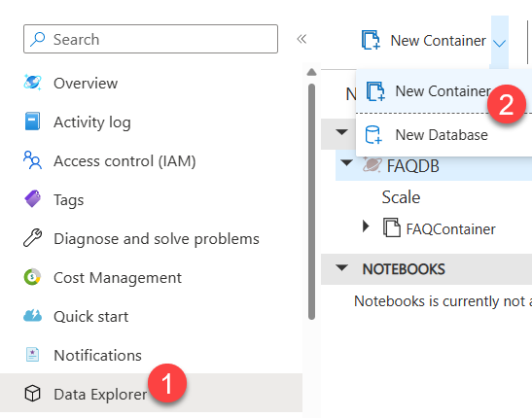Click the sidebar vertical scrollbar thumb
The image size is (532, 418).
point(311,201)
